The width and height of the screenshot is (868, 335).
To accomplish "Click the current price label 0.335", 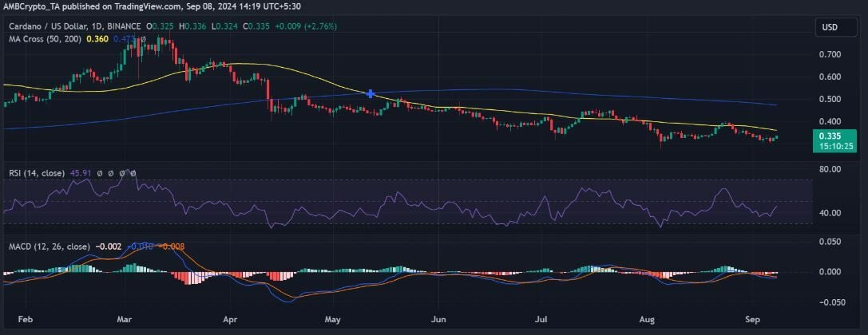I will pyautogui.click(x=829, y=137).
